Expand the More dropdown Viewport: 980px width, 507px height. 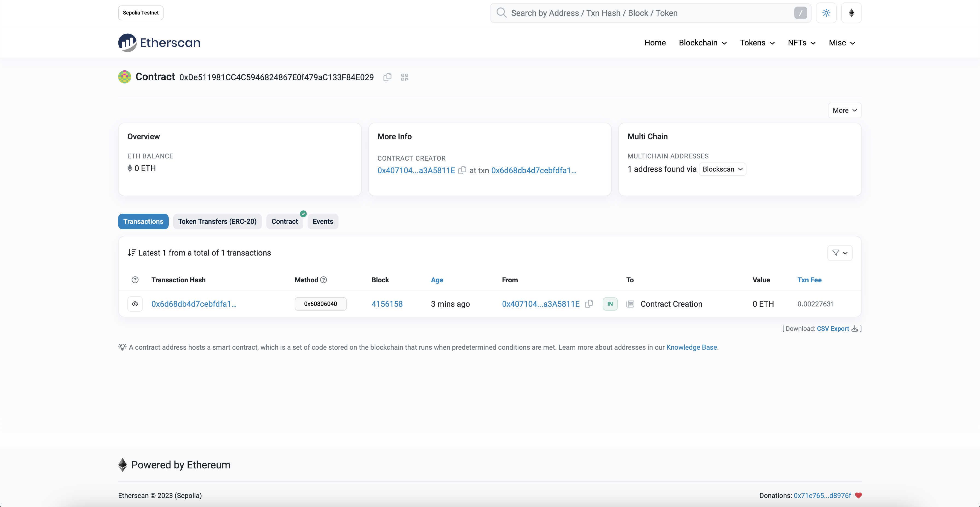(844, 110)
